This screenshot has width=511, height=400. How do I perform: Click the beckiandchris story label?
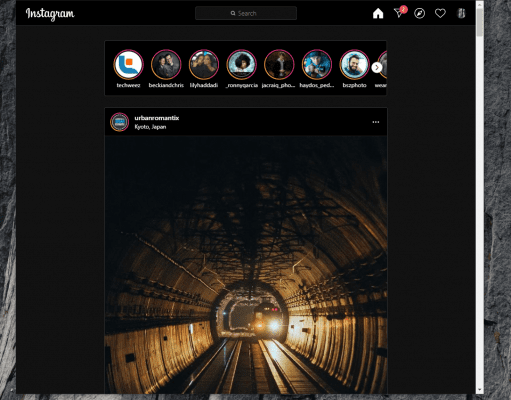pos(166,85)
